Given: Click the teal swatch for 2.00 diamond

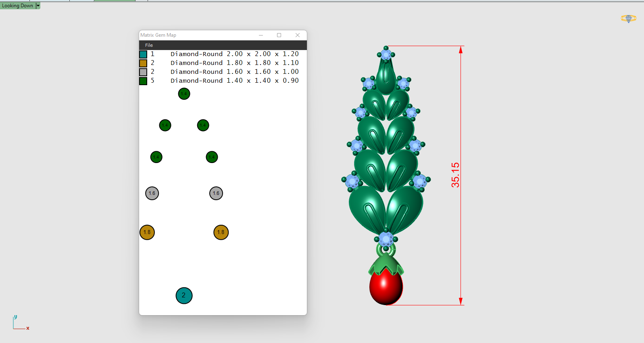Looking at the screenshot, I should point(143,54).
